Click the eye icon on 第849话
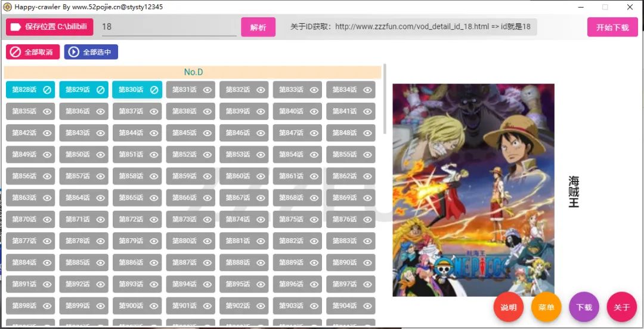 (47, 155)
